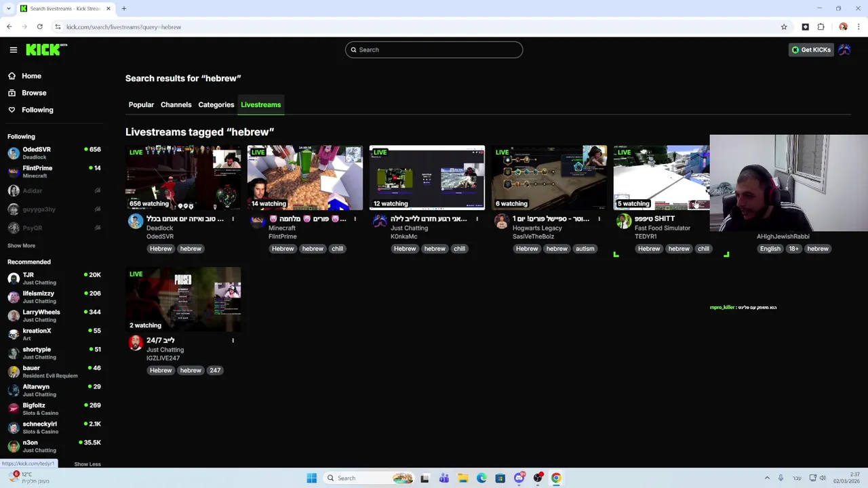This screenshot has width=868, height=488.
Task: Click the Hogwarts Legacy category link
Action: [537, 228]
